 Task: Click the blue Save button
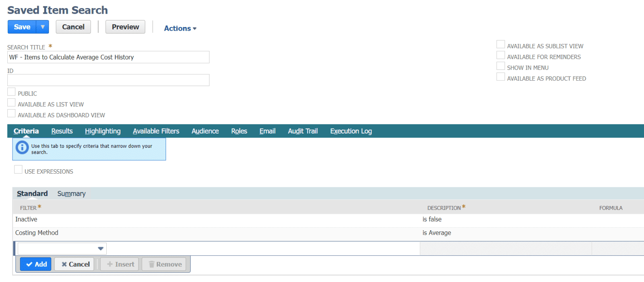(22, 27)
